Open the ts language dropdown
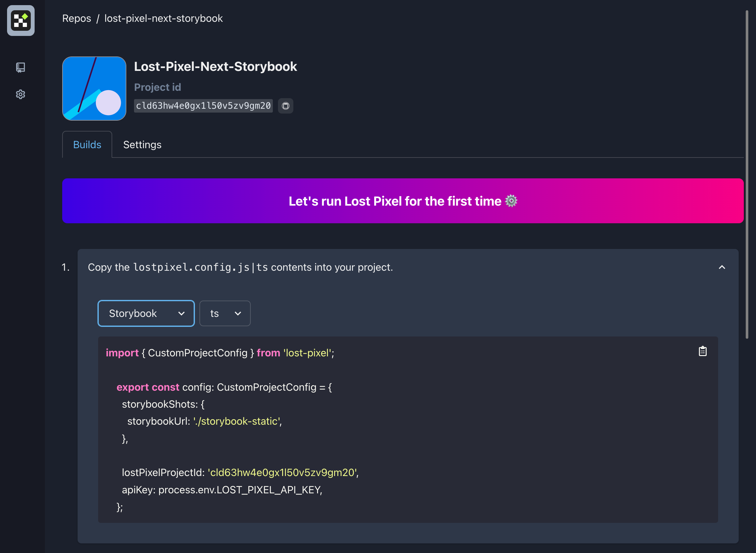756x553 pixels. click(225, 313)
